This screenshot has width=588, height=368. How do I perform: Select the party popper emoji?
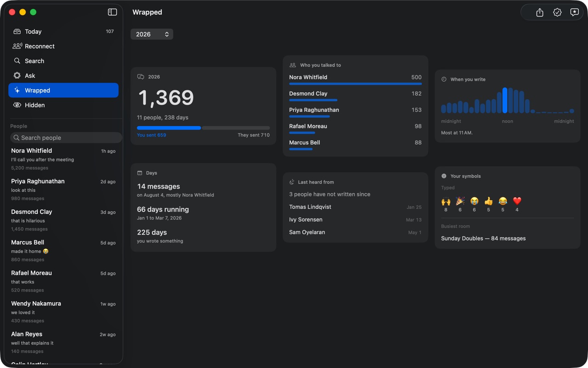tap(460, 201)
